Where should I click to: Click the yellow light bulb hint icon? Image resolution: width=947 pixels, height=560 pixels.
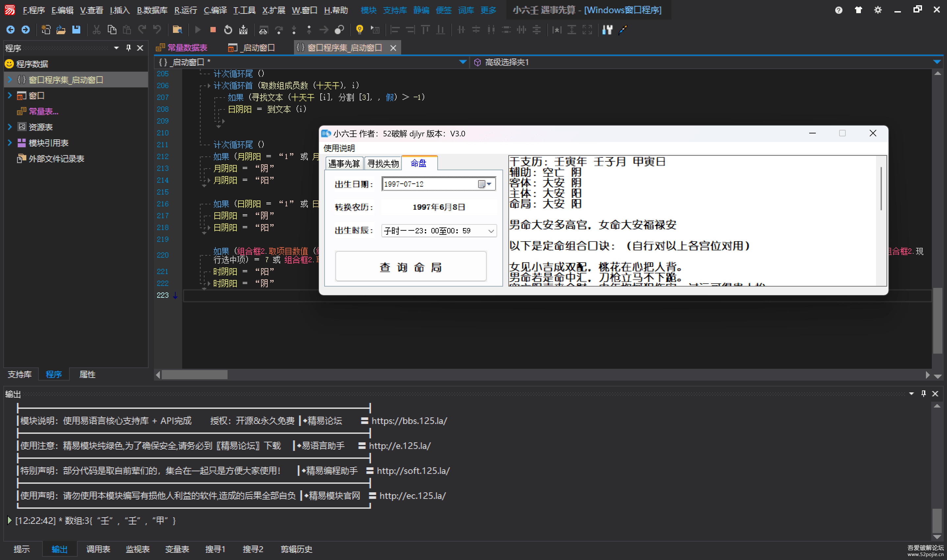[x=359, y=30]
